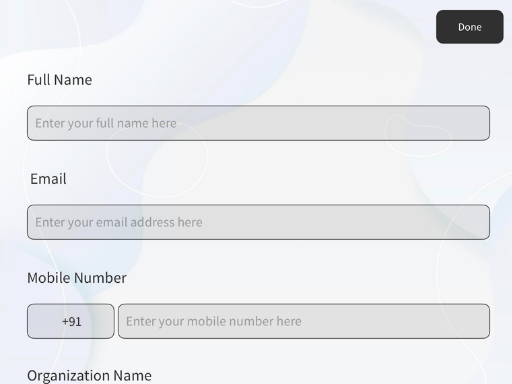512x384 pixels.
Task: Place cursor in the email text box
Action: (x=258, y=222)
